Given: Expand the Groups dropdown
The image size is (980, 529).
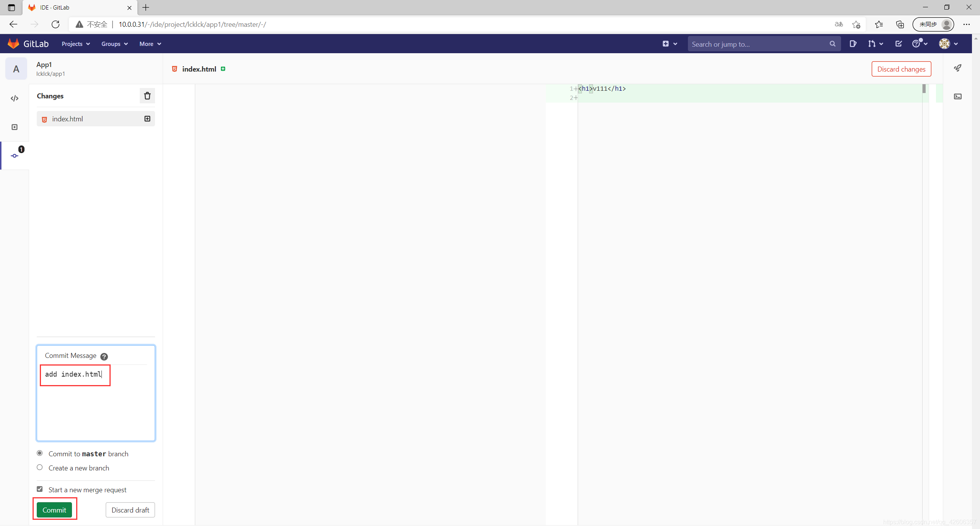Looking at the screenshot, I should (x=114, y=44).
